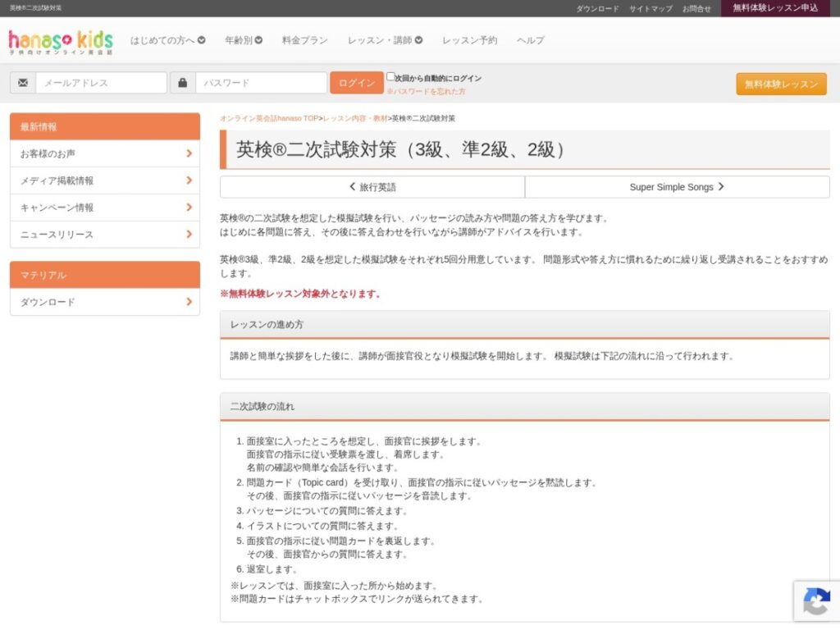This screenshot has height=630, width=840.
Task: Click list item イラストについての質問に答えます
Action: (x=322, y=526)
